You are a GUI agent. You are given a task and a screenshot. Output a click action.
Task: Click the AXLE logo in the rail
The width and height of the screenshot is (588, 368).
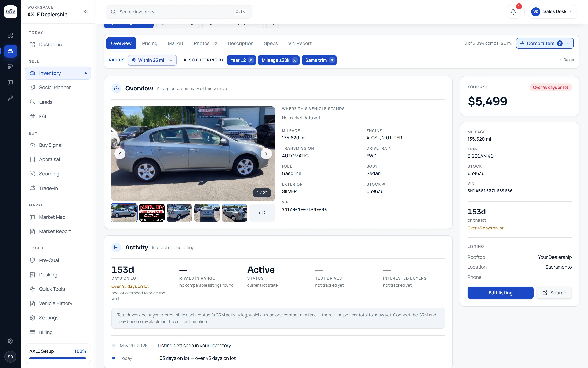pos(10,12)
